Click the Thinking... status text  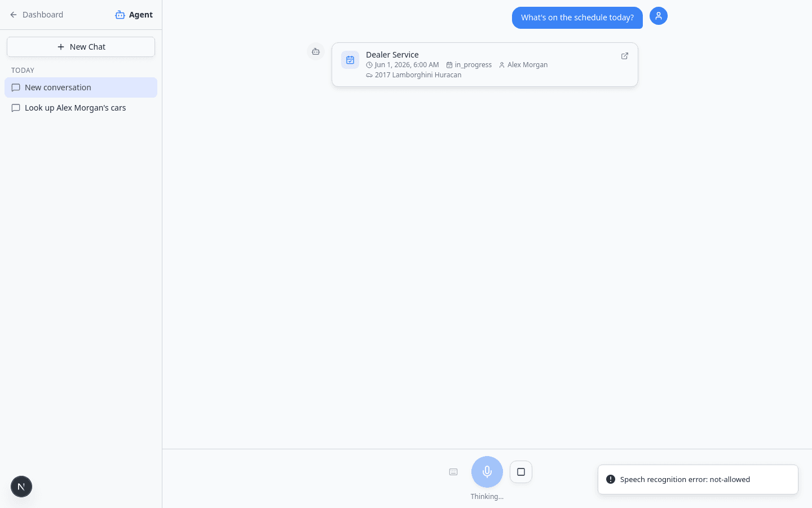[487, 497]
